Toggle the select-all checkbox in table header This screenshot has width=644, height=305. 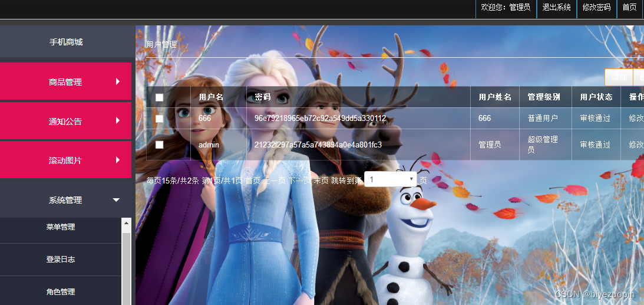[159, 97]
